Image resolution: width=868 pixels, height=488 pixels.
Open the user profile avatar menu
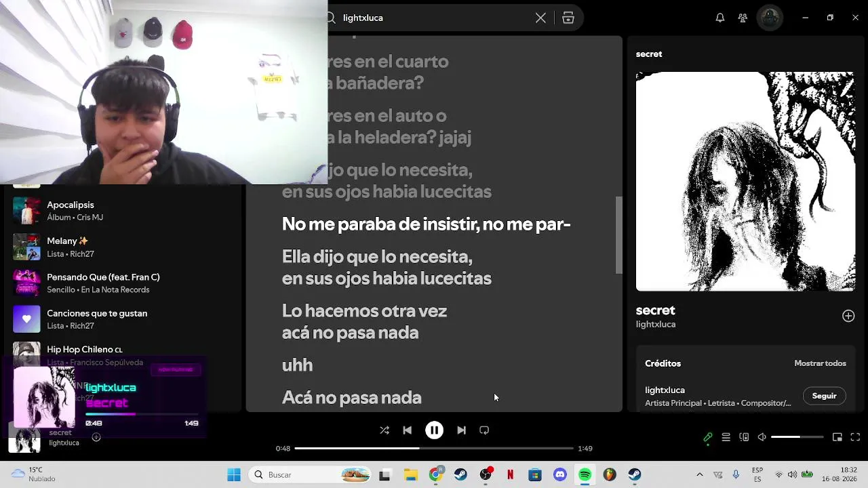770,18
